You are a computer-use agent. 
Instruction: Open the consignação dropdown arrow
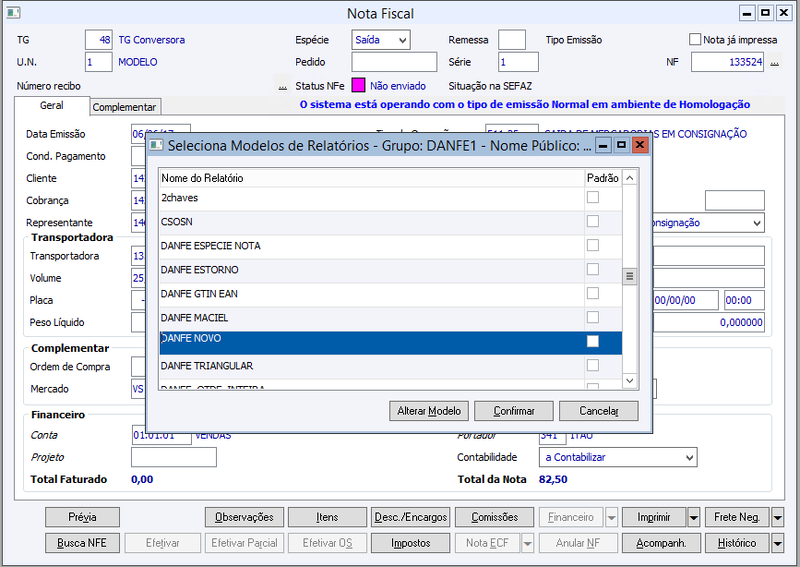point(757,223)
